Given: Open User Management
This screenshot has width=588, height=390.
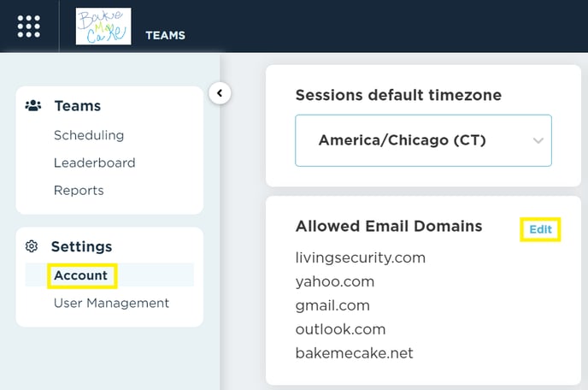Looking at the screenshot, I should click(x=111, y=303).
